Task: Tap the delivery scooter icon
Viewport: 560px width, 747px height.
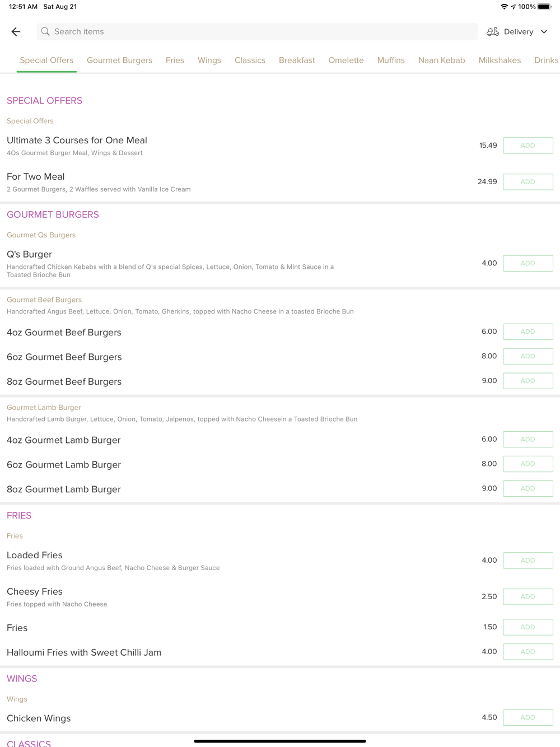Action: 492,32
